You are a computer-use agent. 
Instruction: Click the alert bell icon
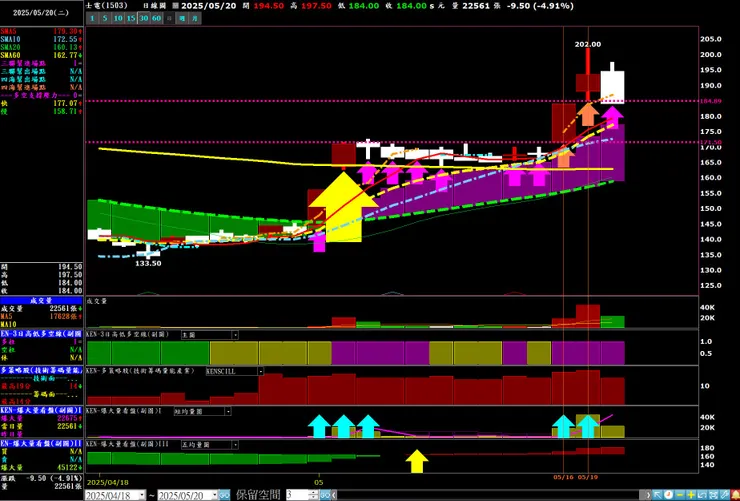pos(733,495)
